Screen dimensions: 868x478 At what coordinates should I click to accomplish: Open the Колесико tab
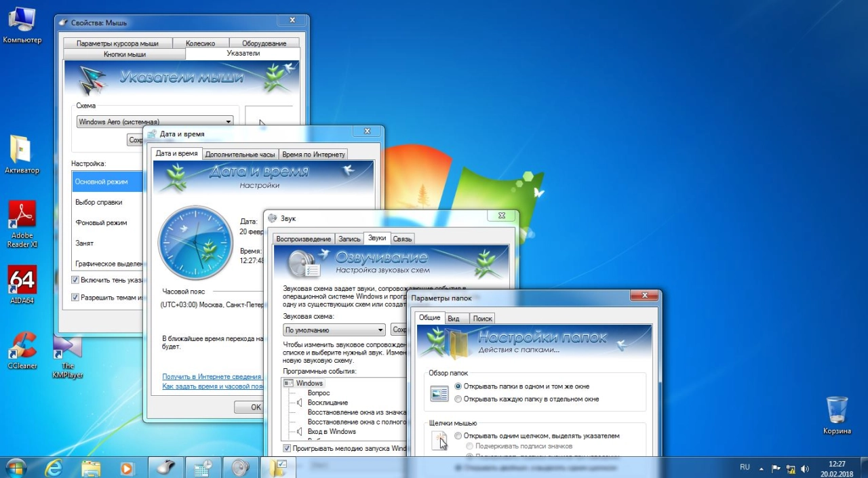(x=200, y=43)
